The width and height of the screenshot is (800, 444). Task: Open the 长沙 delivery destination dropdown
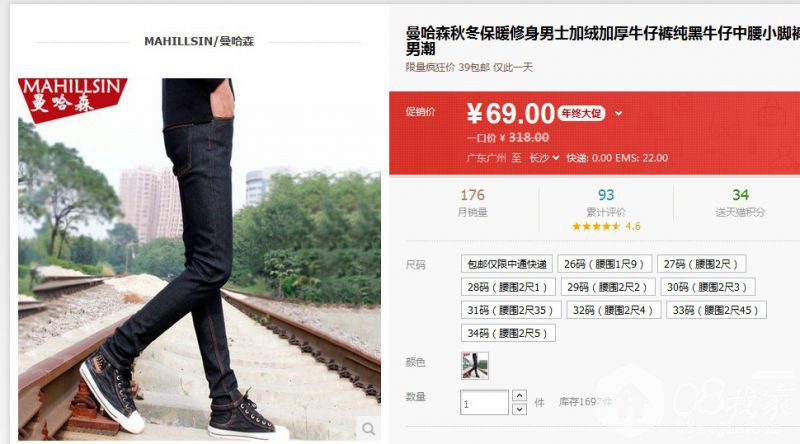(544, 158)
